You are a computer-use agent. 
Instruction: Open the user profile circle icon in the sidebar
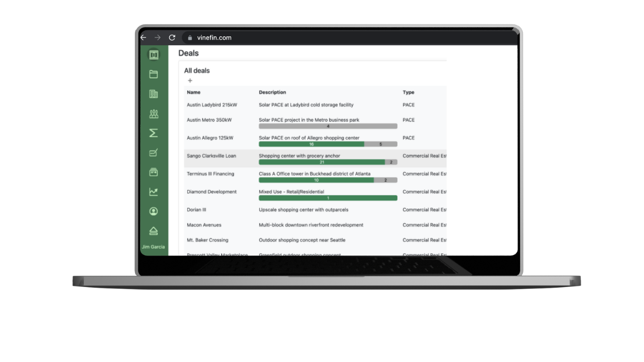click(154, 212)
